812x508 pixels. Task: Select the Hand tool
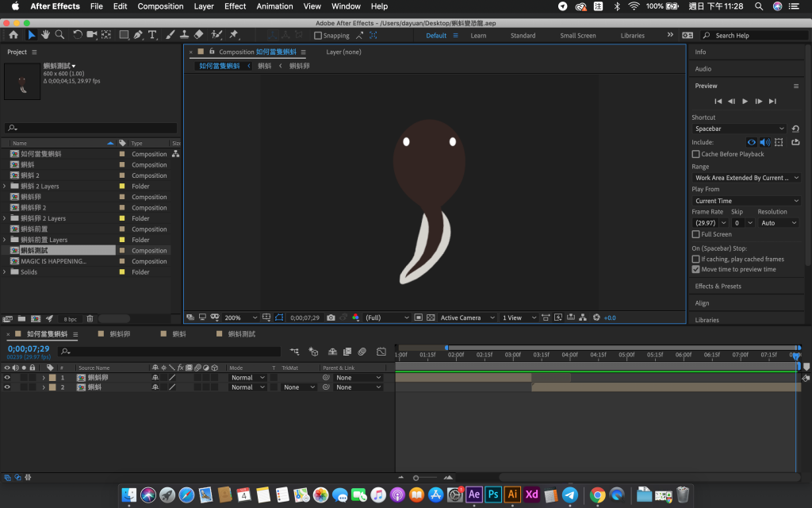[x=46, y=35]
